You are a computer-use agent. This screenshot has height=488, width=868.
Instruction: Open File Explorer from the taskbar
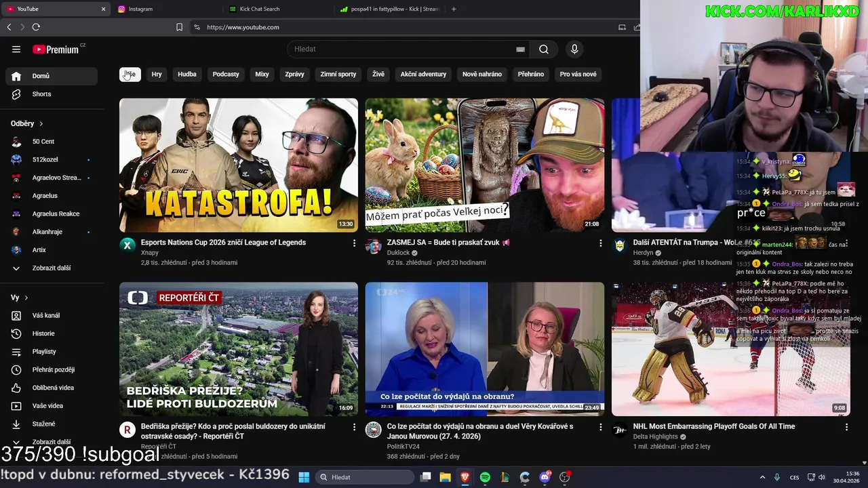coord(446,477)
